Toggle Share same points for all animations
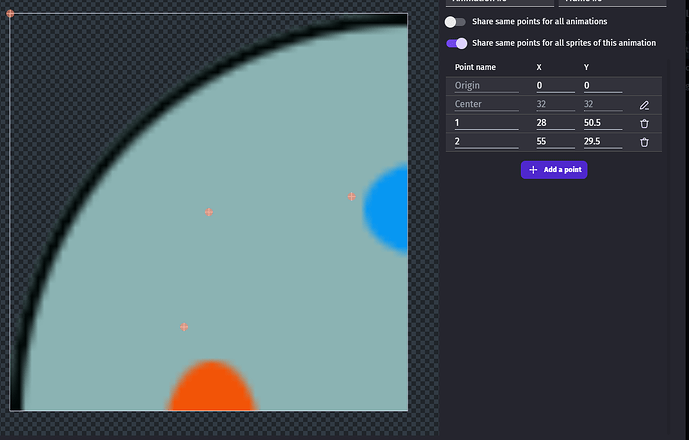The width and height of the screenshot is (689, 440). 456,21
